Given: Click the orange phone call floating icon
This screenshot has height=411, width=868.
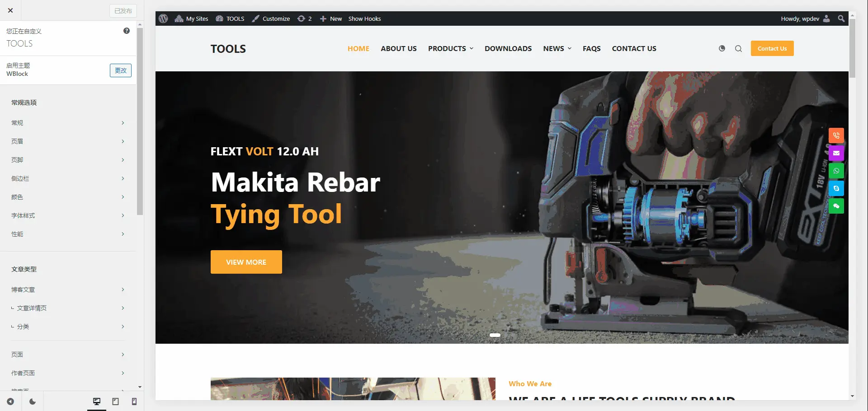Looking at the screenshot, I should click(x=836, y=135).
